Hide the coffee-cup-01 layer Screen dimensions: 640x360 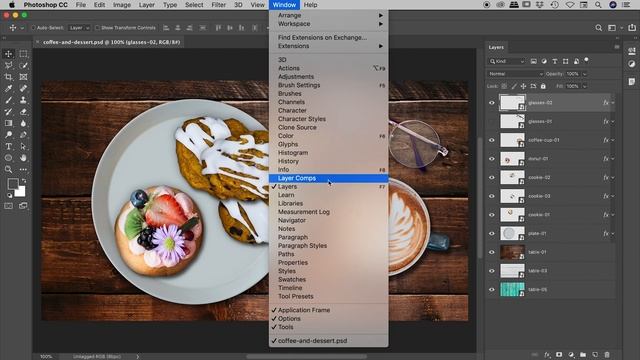(491, 140)
